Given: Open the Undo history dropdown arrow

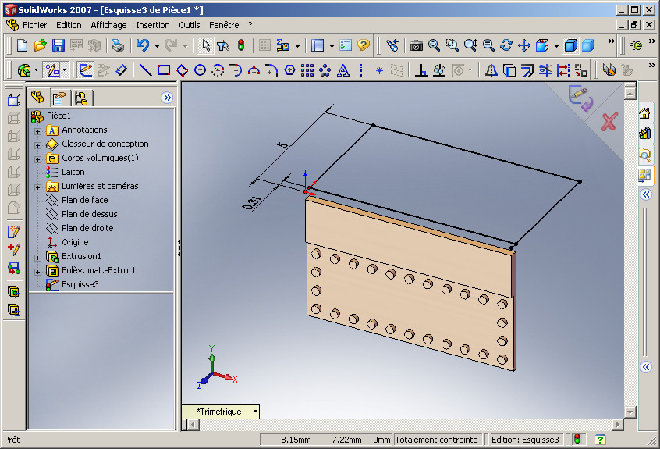Looking at the screenshot, I should click(157, 45).
